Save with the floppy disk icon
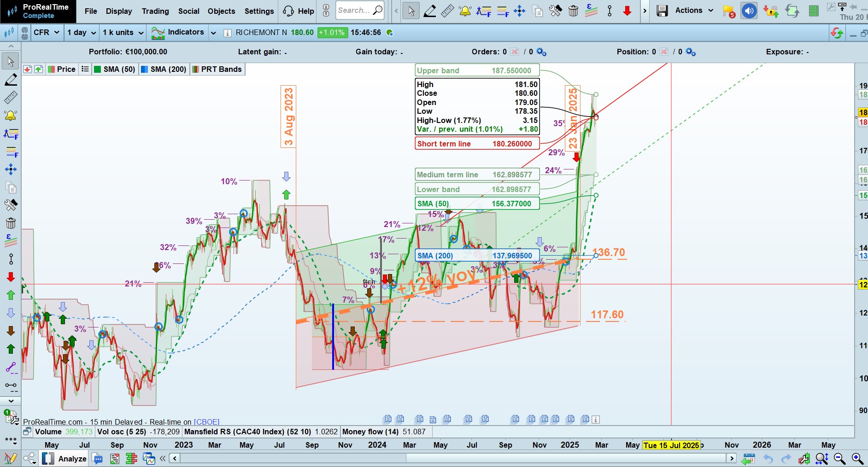The image size is (868, 467). click(x=662, y=11)
